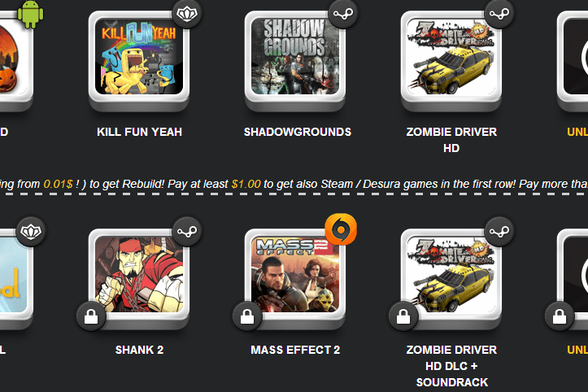The image size is (588, 392).
Task: Click the Steam badge on Shank 2
Action: click(x=187, y=232)
